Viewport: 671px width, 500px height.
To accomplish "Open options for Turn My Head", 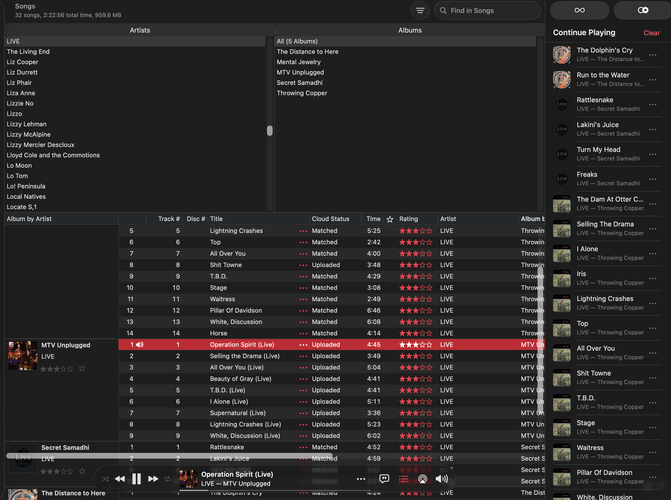I will click(x=653, y=154).
